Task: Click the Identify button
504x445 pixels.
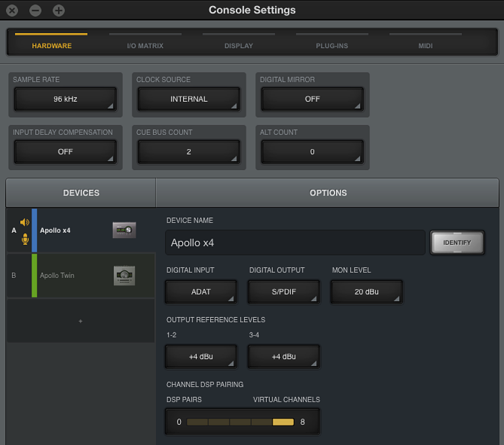Action: point(457,243)
